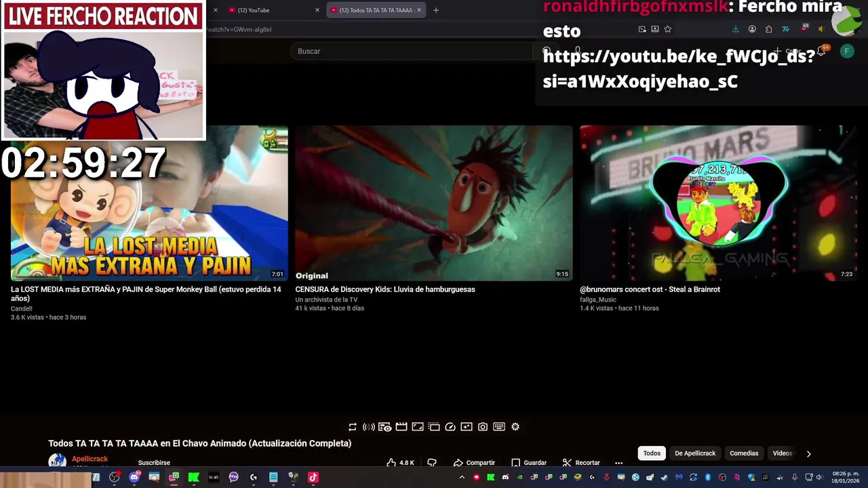Image resolution: width=868 pixels, height=488 pixels.
Task: Open a new browser tab with plus
Action: tap(436, 10)
